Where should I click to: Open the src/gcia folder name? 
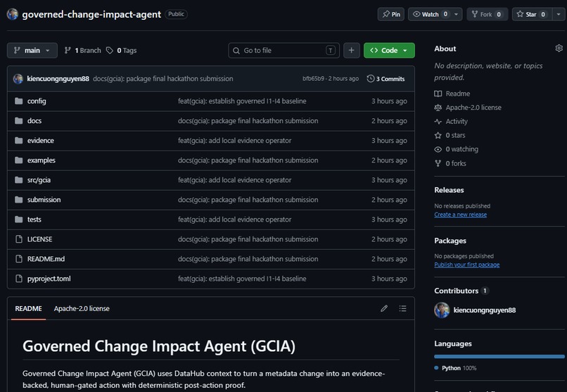[39, 179]
